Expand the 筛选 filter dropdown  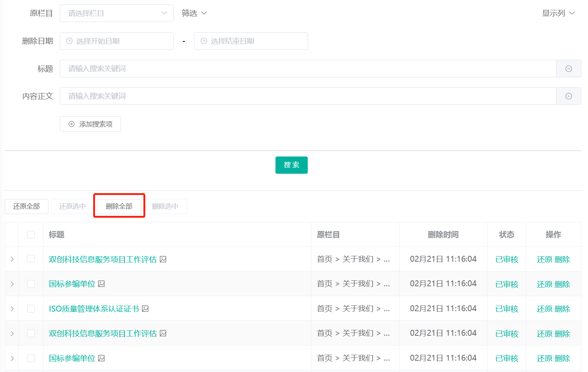(194, 13)
